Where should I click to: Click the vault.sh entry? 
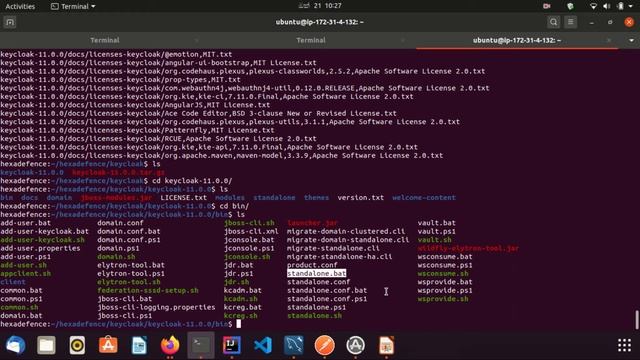434,240
